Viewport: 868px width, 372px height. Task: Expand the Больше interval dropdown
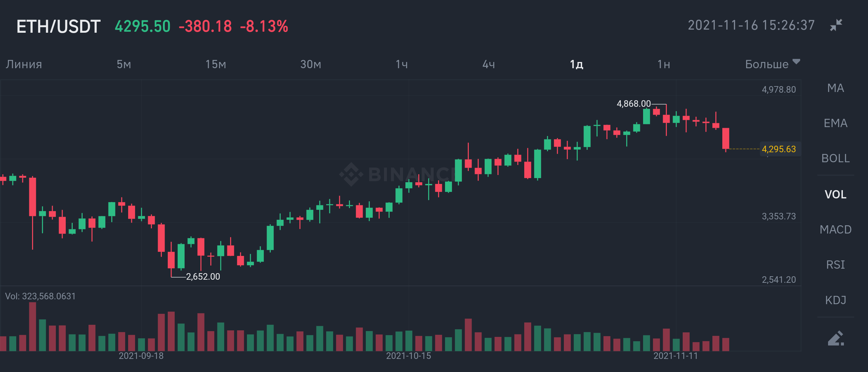(x=772, y=64)
